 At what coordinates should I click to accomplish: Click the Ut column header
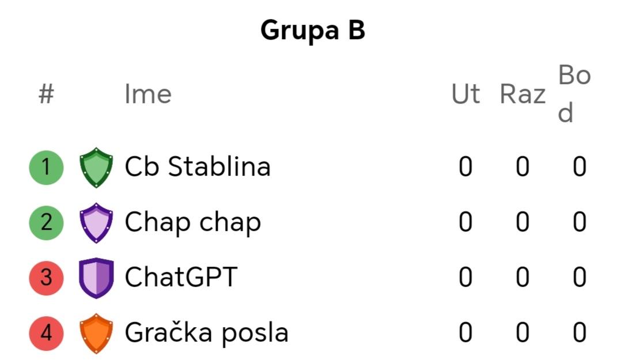(x=466, y=94)
